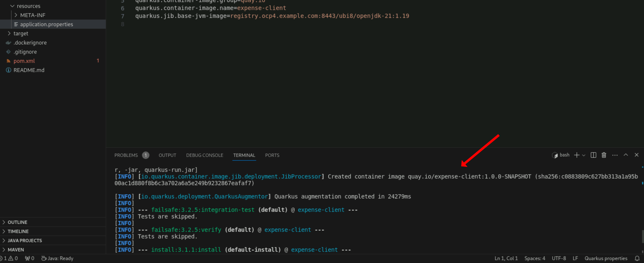The width and height of the screenshot is (644, 263).
Task: Expand the META-INF folder
Action: [33, 15]
